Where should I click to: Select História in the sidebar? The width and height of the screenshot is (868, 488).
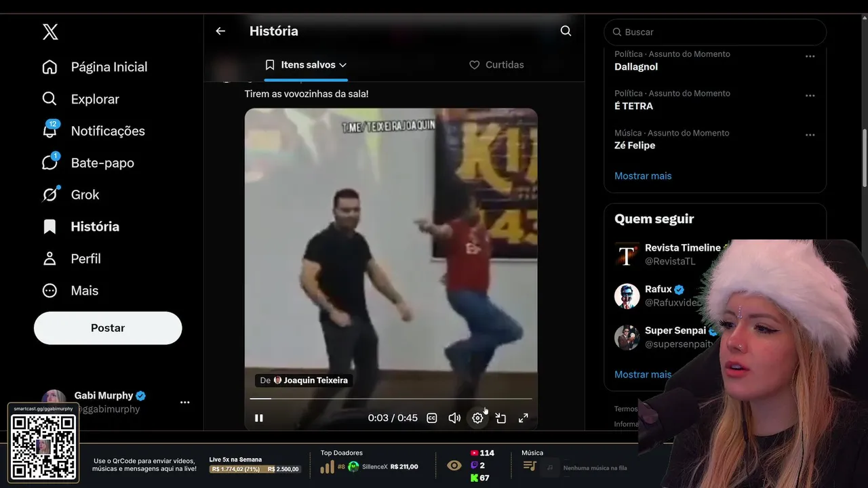click(81, 226)
